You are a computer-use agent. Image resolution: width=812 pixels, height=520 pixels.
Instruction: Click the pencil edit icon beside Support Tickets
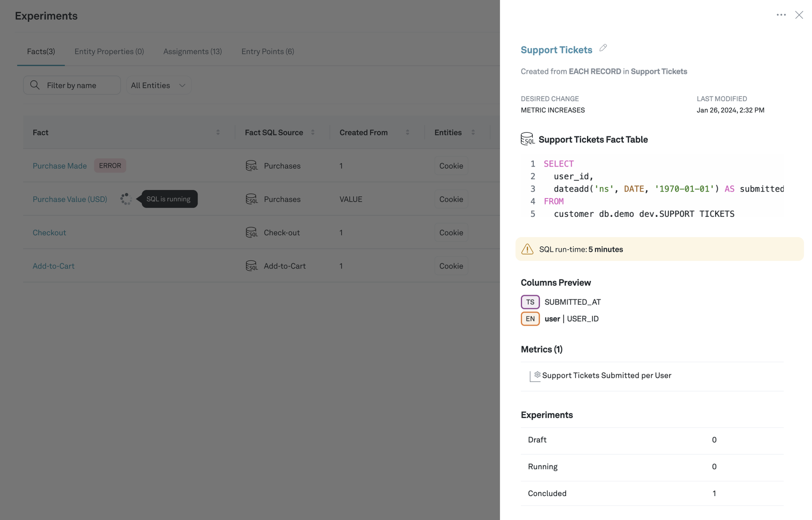(603, 48)
